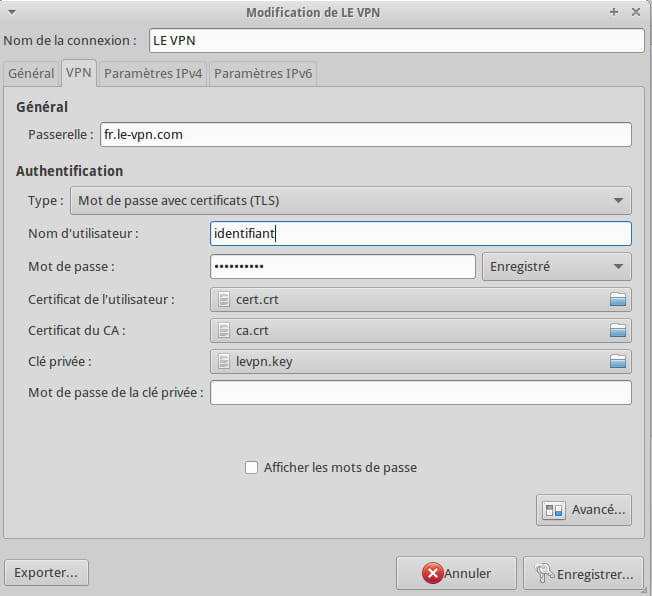Select the VPN tab
This screenshot has height=596, width=652.
click(x=79, y=73)
